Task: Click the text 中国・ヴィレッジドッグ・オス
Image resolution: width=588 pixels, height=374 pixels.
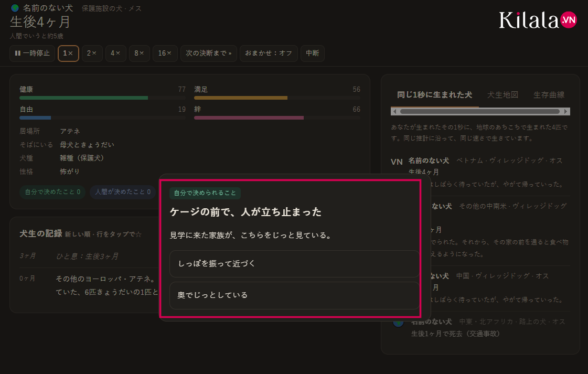Action: click(503, 276)
